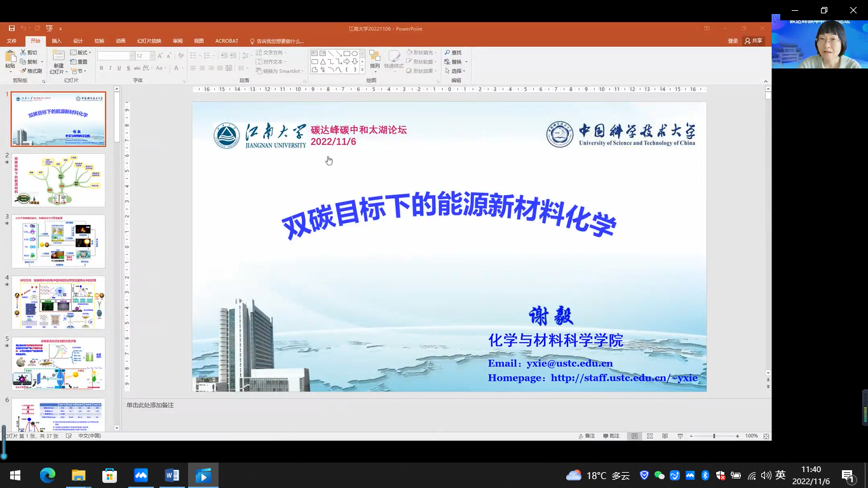Start slideshow from status bar icon
868x488 pixels.
tap(681, 436)
